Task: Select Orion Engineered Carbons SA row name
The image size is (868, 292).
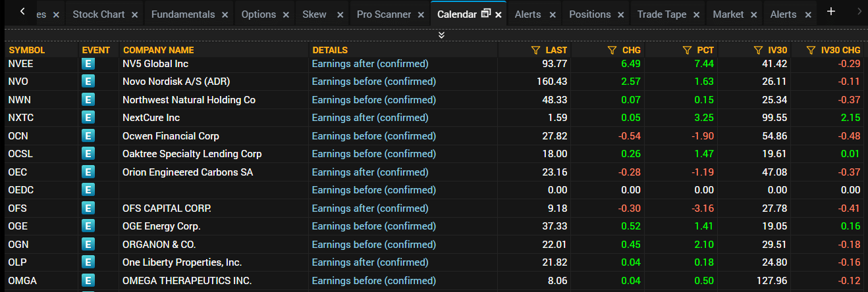Action: tap(188, 172)
